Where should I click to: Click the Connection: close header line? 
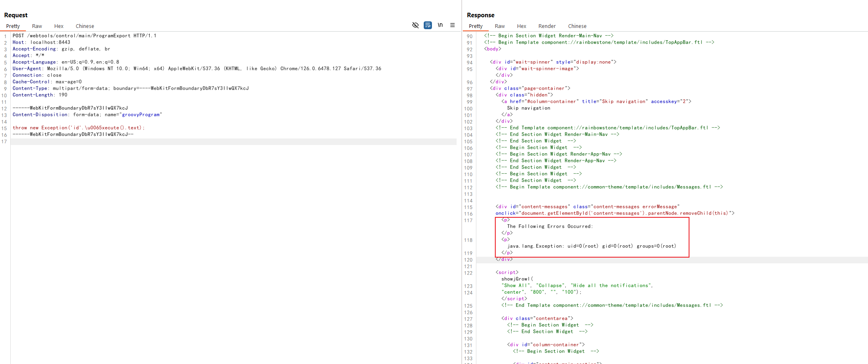tap(37, 75)
